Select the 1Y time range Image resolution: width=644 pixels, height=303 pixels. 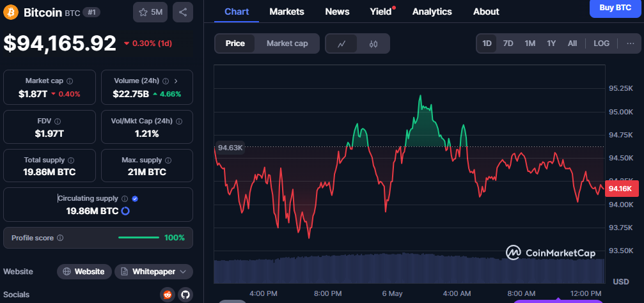point(551,43)
